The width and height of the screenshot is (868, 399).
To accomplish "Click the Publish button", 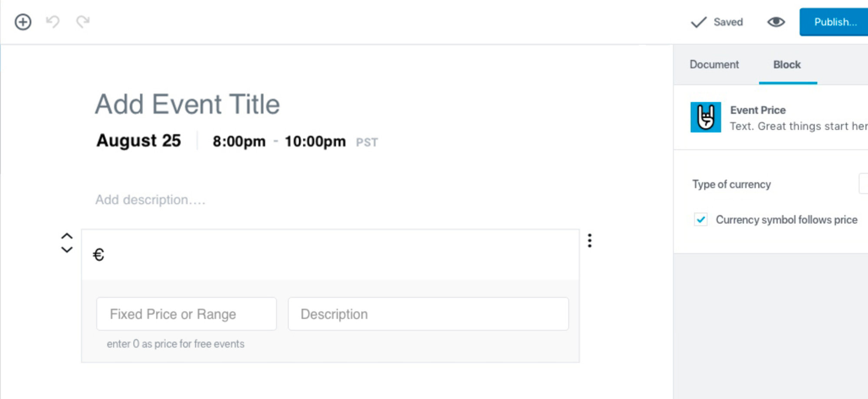I will (835, 22).
